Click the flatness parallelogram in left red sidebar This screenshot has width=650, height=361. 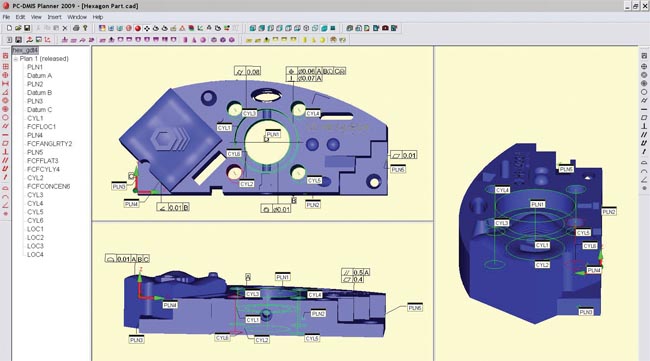click(5, 143)
